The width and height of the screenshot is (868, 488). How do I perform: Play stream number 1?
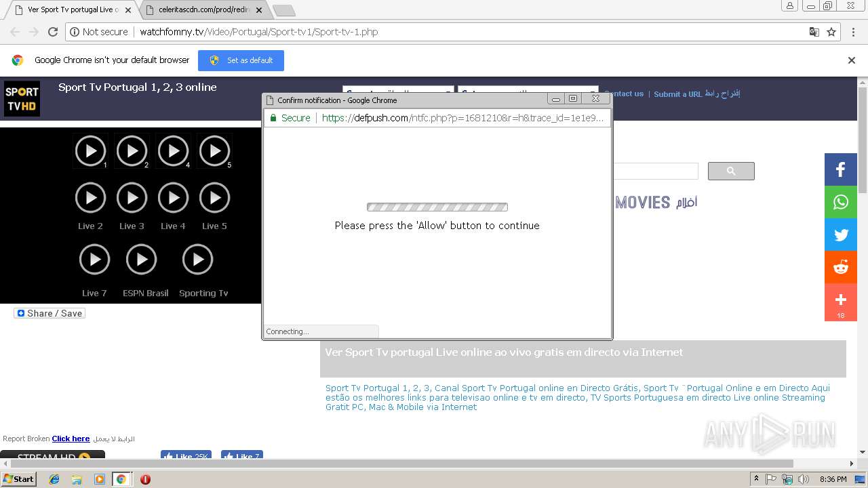click(91, 151)
